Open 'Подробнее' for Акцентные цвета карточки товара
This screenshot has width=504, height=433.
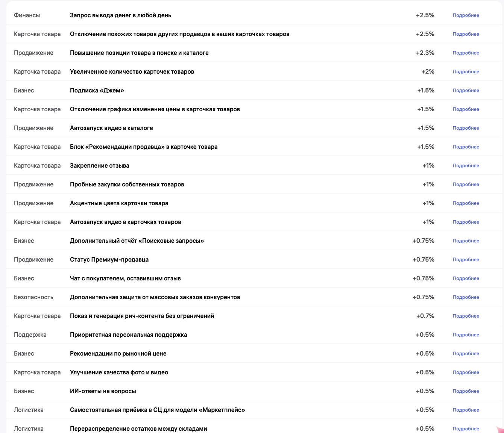(466, 203)
